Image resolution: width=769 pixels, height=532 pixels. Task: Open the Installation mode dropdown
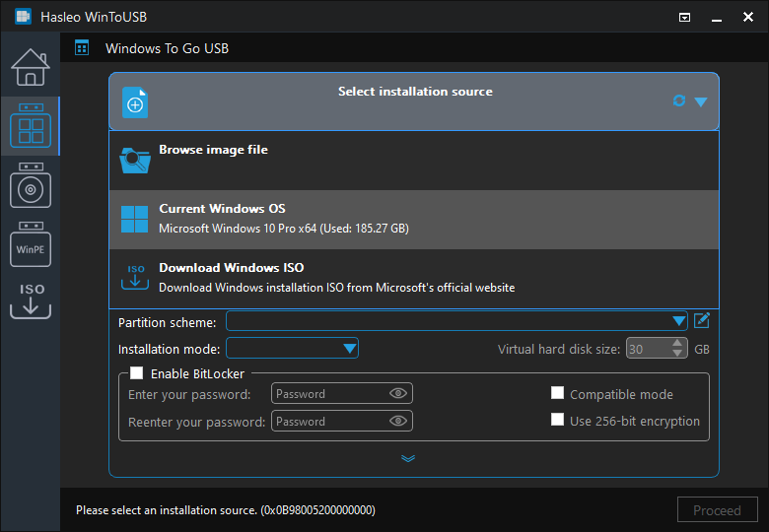[292, 349]
